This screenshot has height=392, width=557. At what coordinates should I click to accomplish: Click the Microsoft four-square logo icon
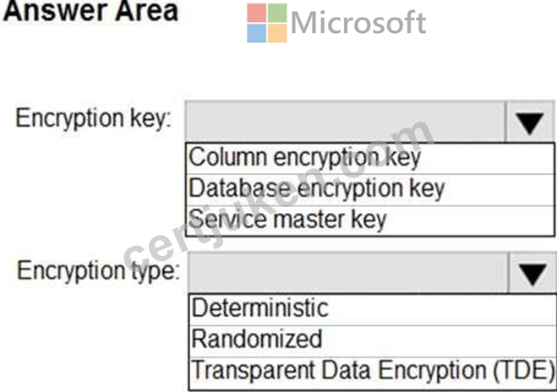(x=267, y=23)
